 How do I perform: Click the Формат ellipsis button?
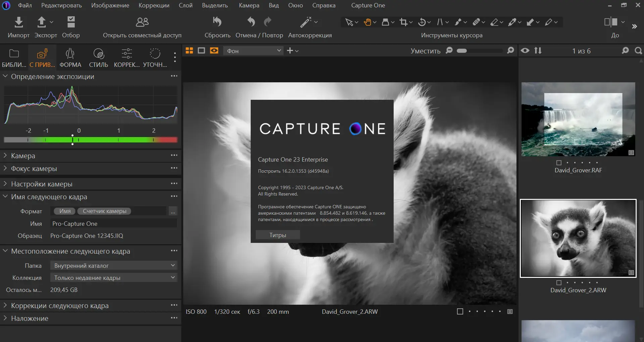(x=173, y=211)
